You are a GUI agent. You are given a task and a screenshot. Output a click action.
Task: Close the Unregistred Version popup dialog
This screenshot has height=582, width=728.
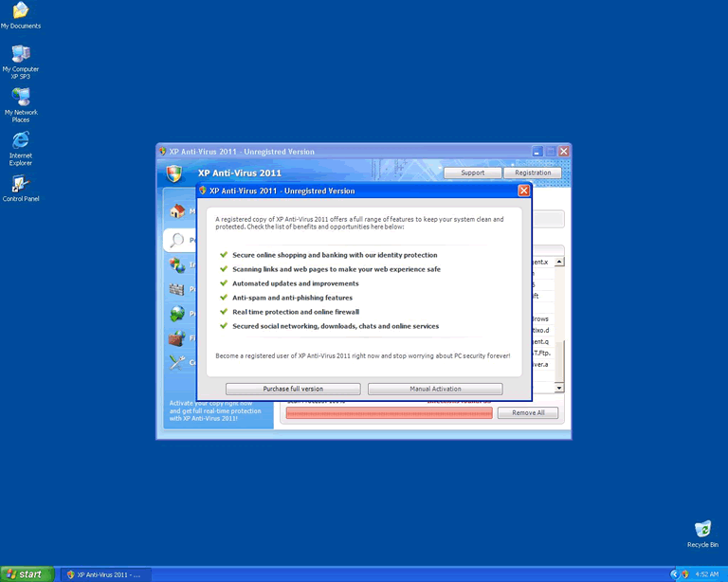pyautogui.click(x=523, y=191)
